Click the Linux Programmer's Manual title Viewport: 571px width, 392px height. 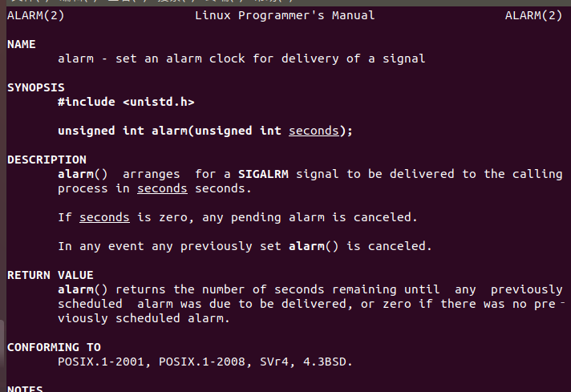285,15
